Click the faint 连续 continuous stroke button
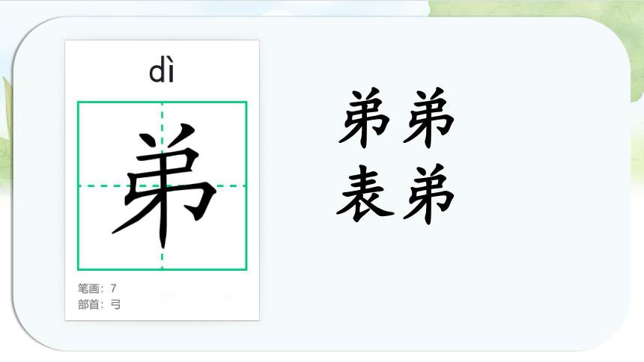Image resolution: width=644 pixels, height=362 pixels. (170, 296)
